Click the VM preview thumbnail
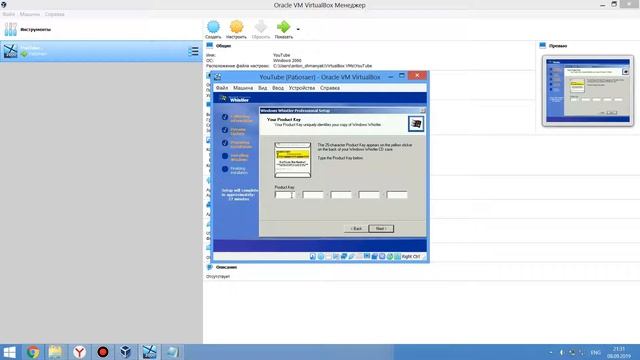Viewport: 640px width, 360px height. (588, 91)
